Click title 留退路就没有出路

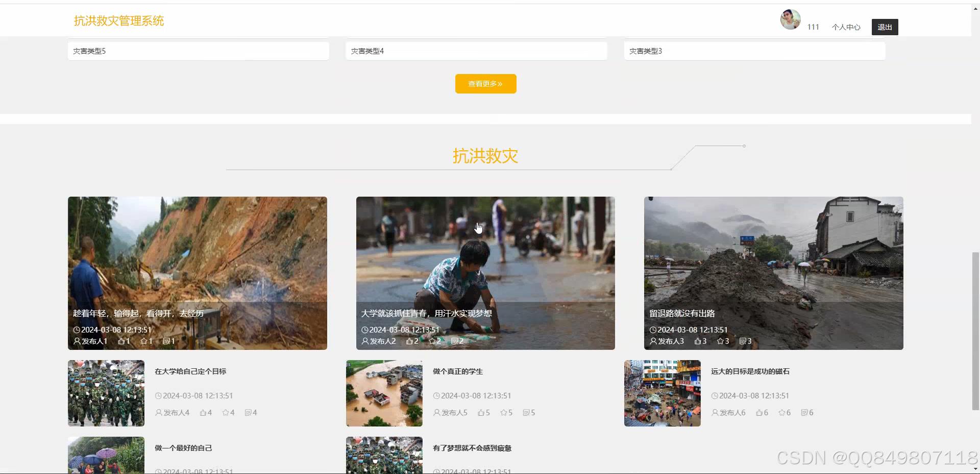(x=682, y=313)
